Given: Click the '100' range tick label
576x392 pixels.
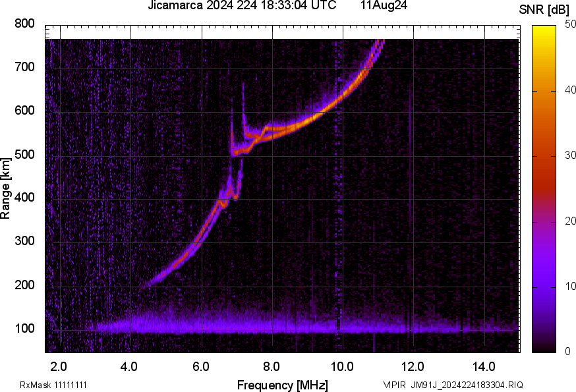Looking at the screenshot, I should [x=24, y=328].
